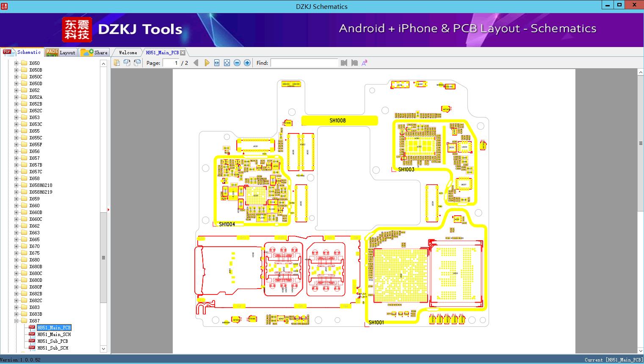Open H851_Main_SCH file
This screenshot has width=644, height=364.
pyautogui.click(x=54, y=334)
